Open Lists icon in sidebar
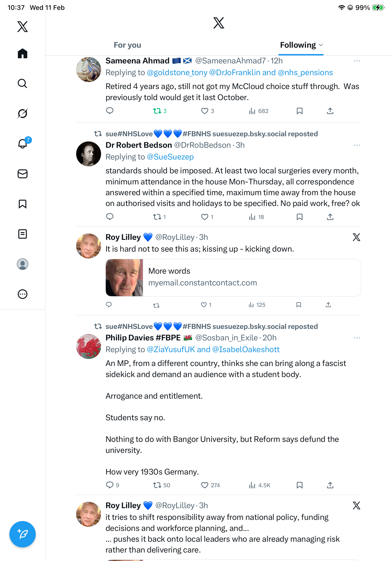Screen dimensions: 392x561 23,234
